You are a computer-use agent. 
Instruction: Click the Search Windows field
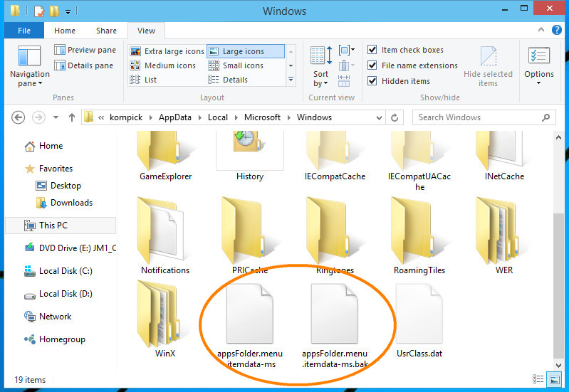pos(484,117)
